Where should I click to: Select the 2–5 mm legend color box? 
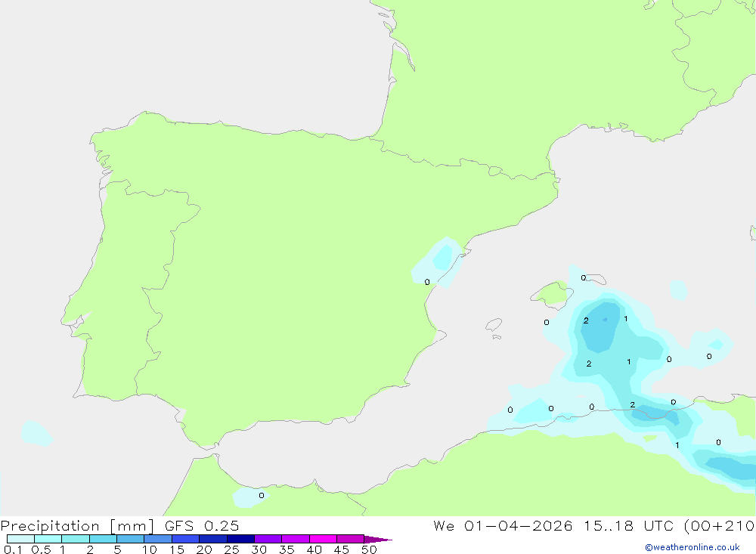click(x=103, y=539)
